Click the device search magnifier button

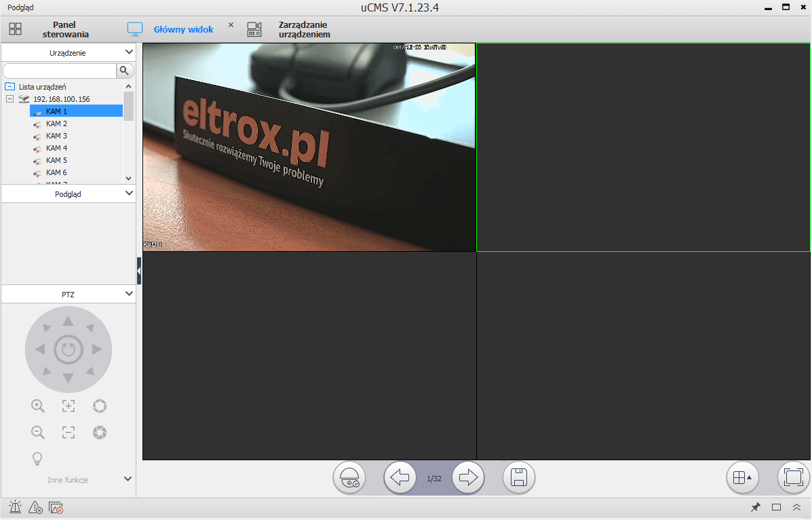(124, 71)
